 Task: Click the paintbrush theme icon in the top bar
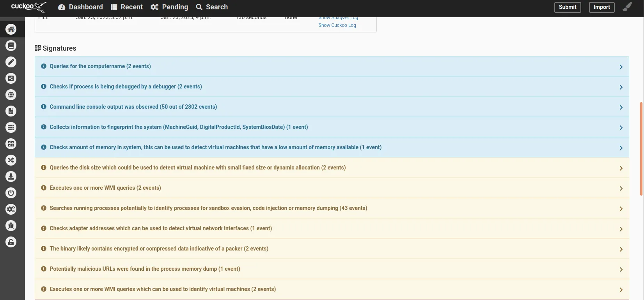[627, 7]
